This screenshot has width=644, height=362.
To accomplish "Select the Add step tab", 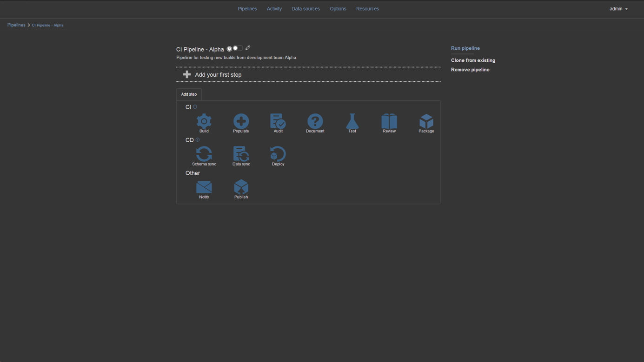I will 189,94.
